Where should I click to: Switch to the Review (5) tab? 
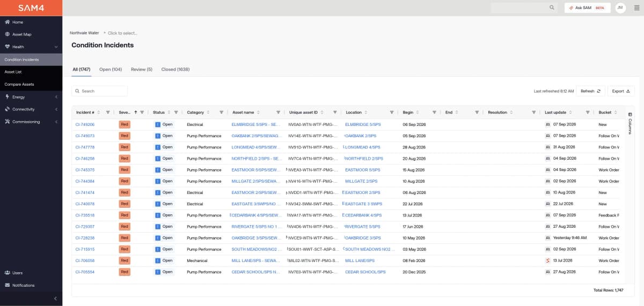tap(142, 70)
